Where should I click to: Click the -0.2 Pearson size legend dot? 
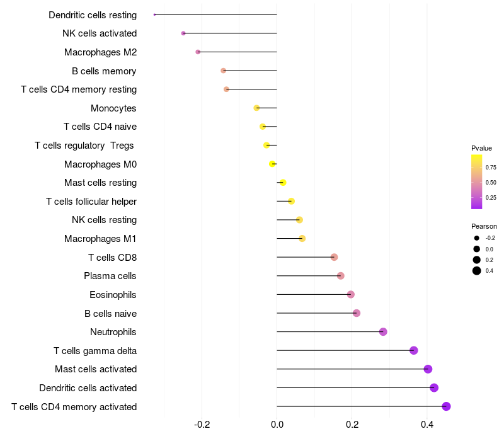coord(477,238)
